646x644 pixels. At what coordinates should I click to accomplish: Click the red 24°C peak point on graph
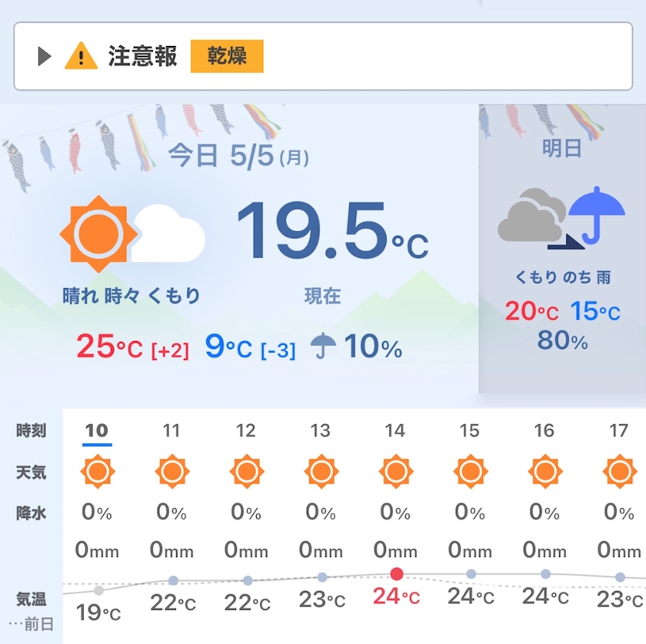[x=396, y=573]
